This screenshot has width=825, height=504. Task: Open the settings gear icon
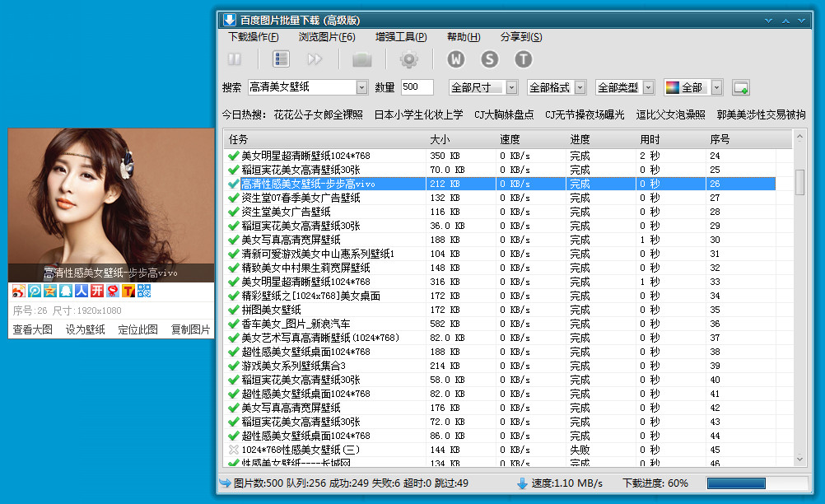pyautogui.click(x=408, y=59)
